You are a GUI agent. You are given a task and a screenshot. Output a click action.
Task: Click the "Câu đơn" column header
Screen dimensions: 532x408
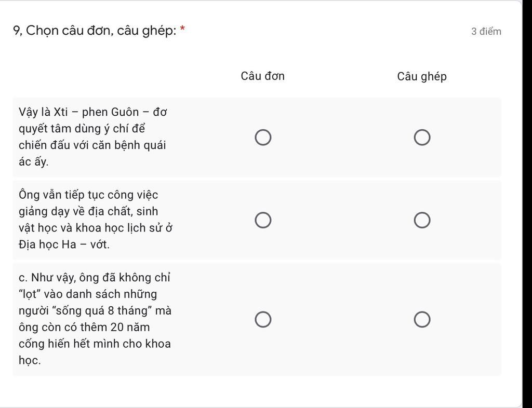pyautogui.click(x=262, y=76)
